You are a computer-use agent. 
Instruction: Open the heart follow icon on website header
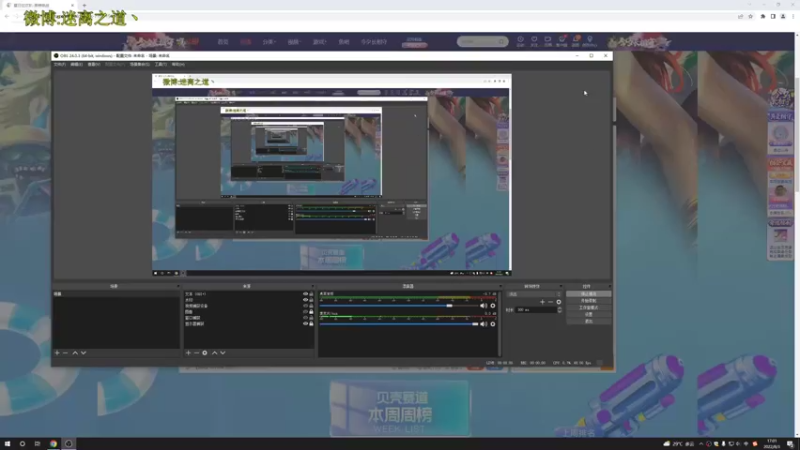(534, 41)
